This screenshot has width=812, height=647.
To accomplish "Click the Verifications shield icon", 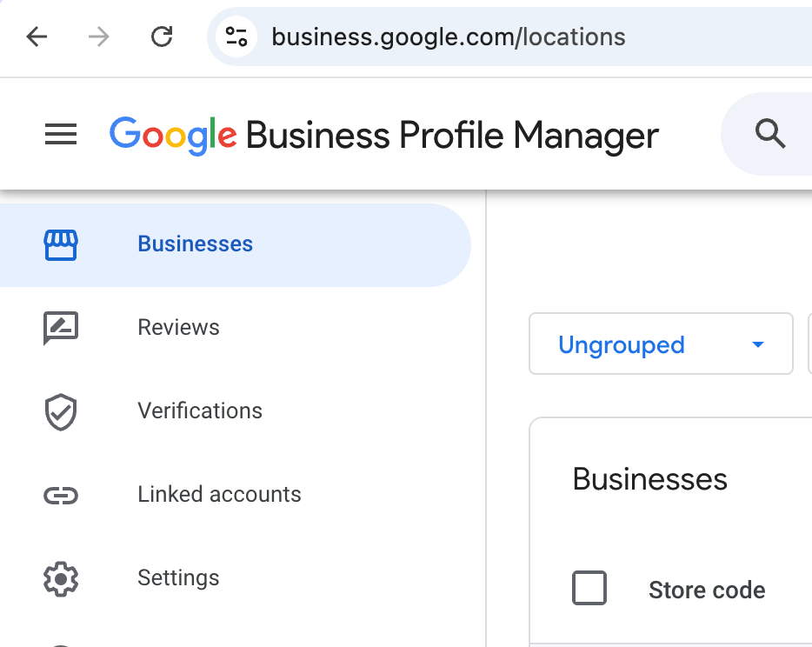I will [61, 412].
